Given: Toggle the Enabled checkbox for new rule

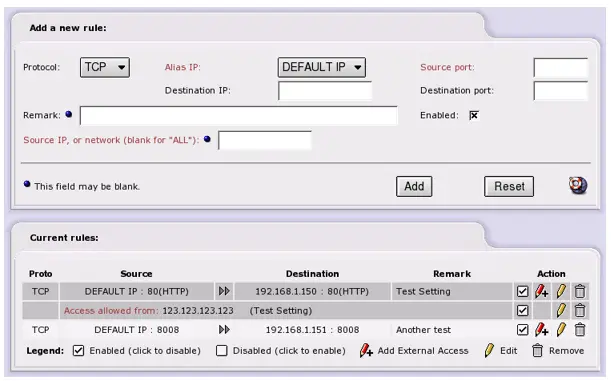Looking at the screenshot, I should tap(474, 115).
